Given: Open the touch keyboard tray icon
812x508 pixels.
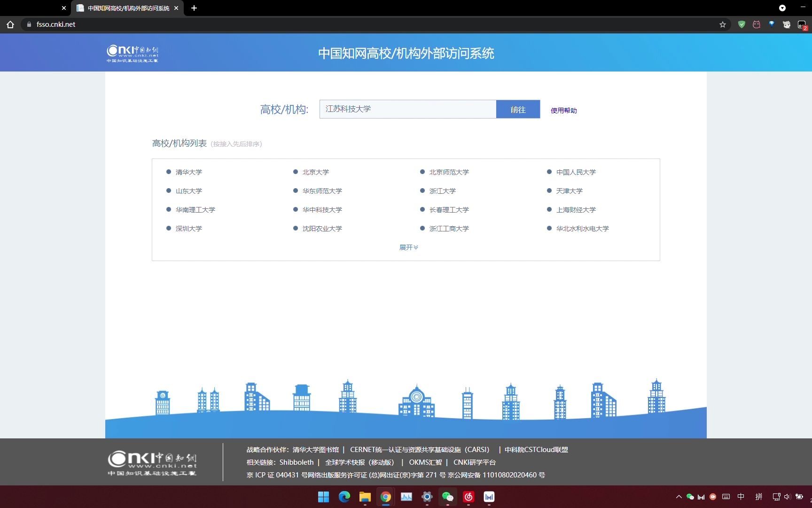Looking at the screenshot, I should coord(726,497).
